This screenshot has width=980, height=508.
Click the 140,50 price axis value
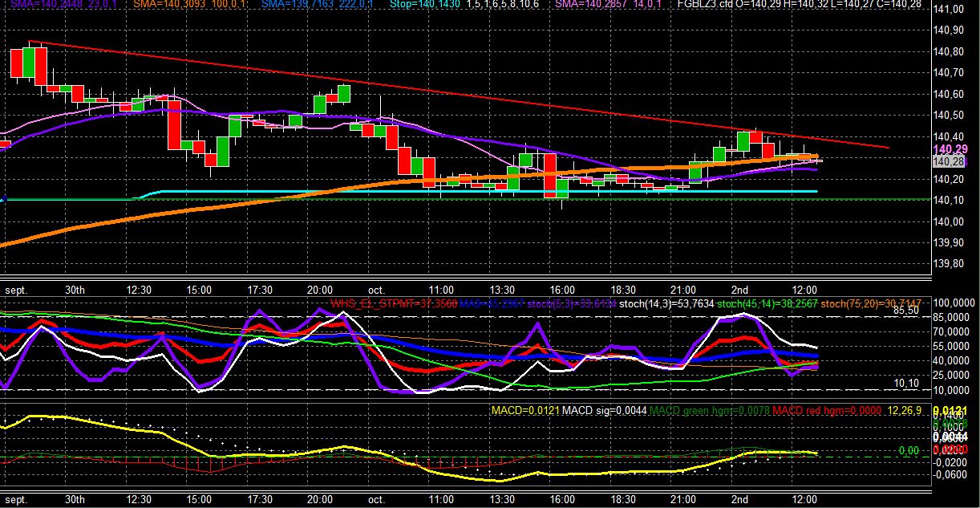pyautogui.click(x=950, y=116)
